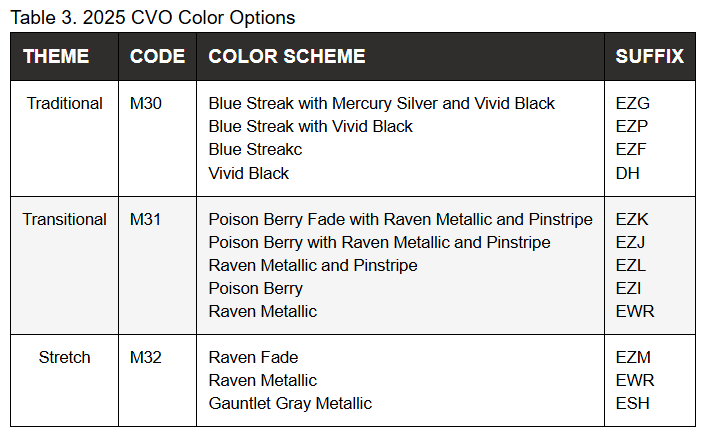Click the COLOR SCHEME column header
Screen dimensions: 707x438
pos(287,57)
